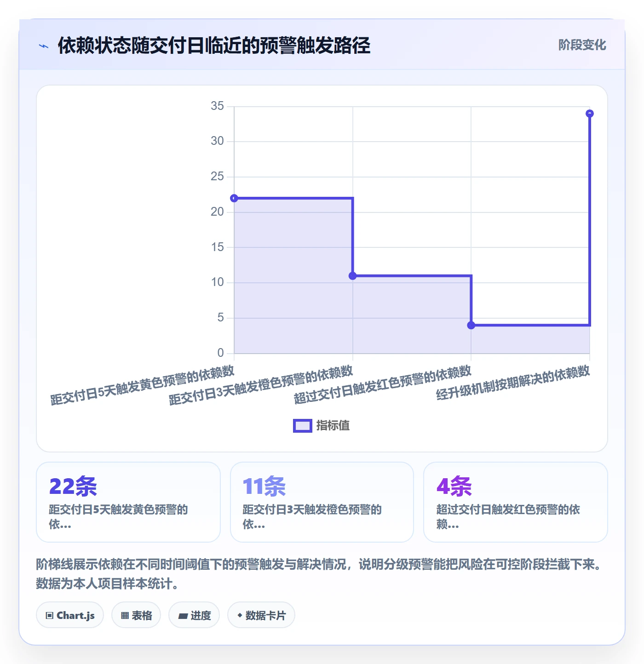This screenshot has width=644, height=664.
Task: Click the square icon in the Chart.js chip
Action: click(50, 615)
